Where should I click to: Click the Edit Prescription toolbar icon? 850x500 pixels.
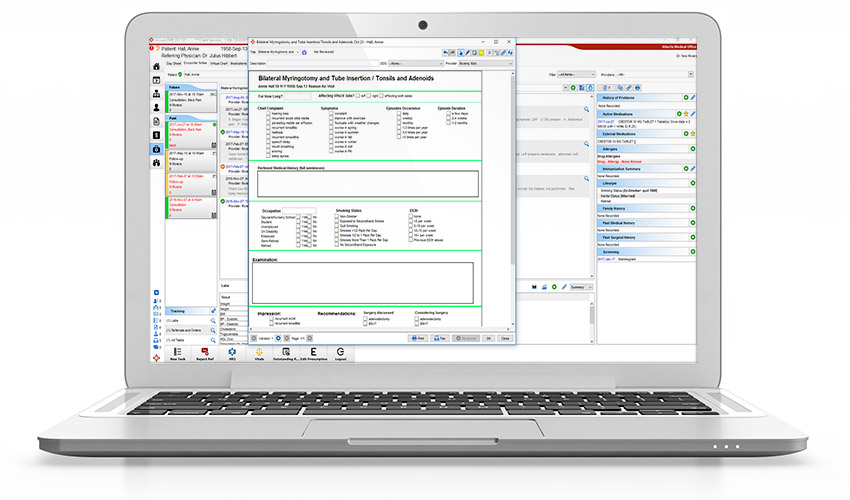click(313, 354)
